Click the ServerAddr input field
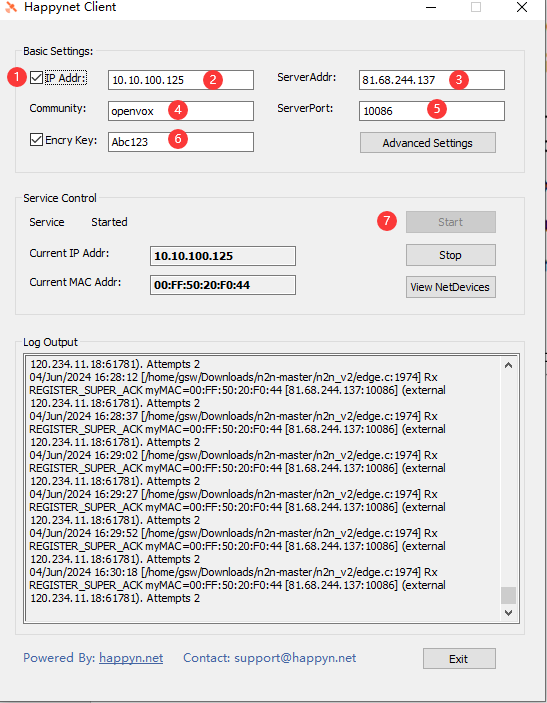 click(x=432, y=80)
